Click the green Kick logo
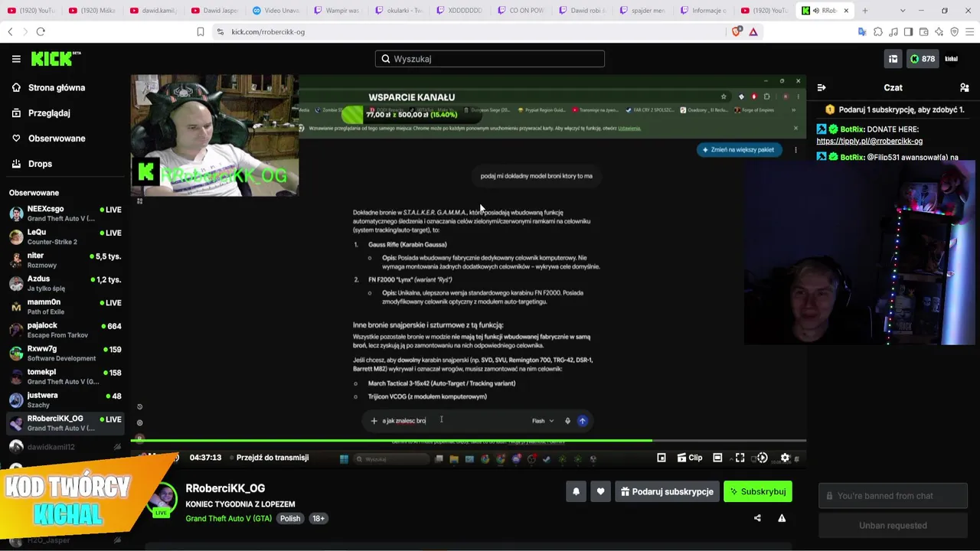Image resolution: width=980 pixels, height=551 pixels. 55,58
